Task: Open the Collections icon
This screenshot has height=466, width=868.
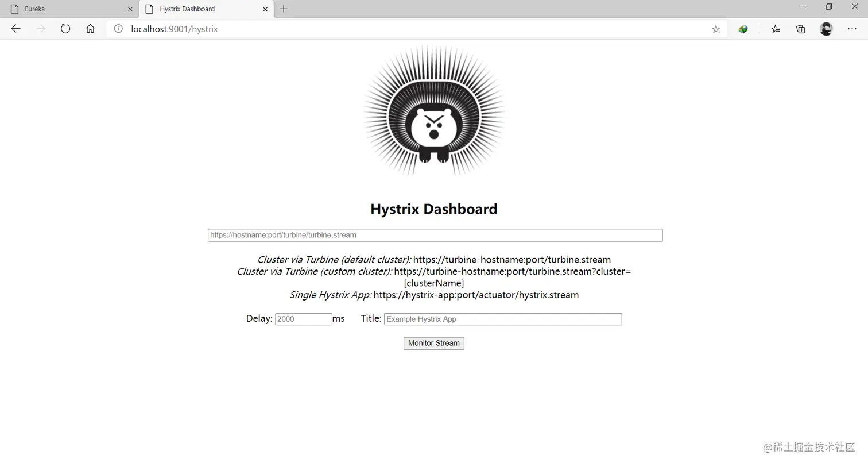Action: (800, 29)
